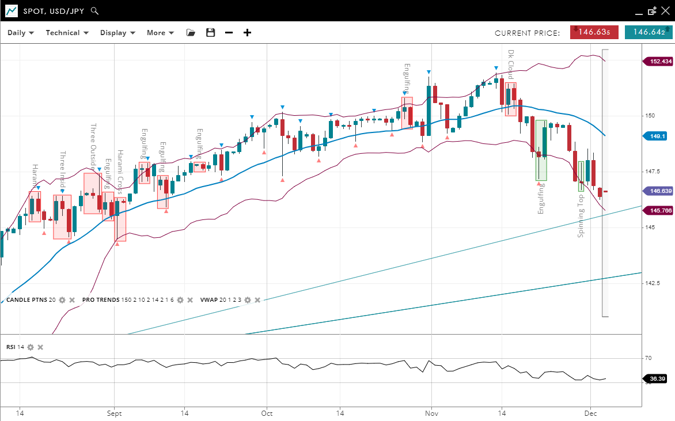Remove the VWAP indicator
The height and width of the screenshot is (421, 675).
258,300
